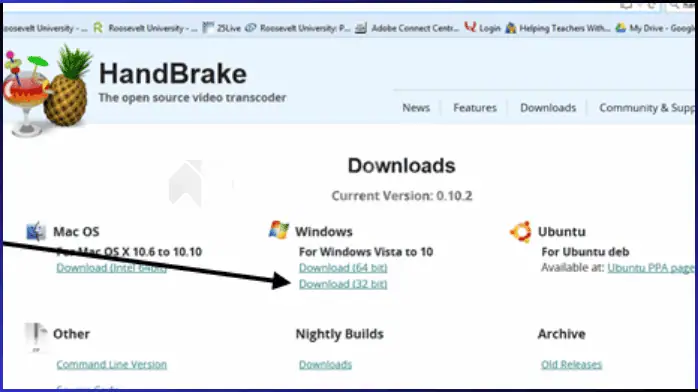Open the Helping Teachers With... bookmark
The height and width of the screenshot is (392, 698).
click(x=558, y=28)
